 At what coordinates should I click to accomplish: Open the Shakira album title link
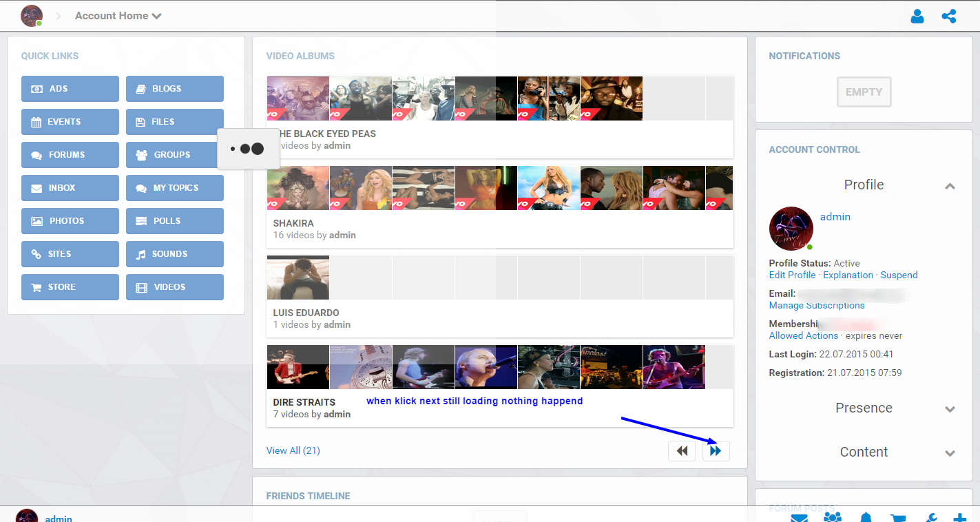pos(293,223)
